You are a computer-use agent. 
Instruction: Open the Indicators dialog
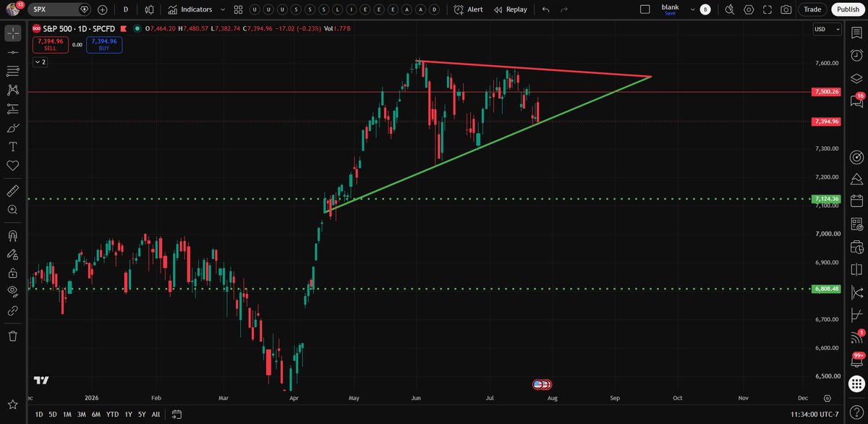pyautogui.click(x=190, y=9)
